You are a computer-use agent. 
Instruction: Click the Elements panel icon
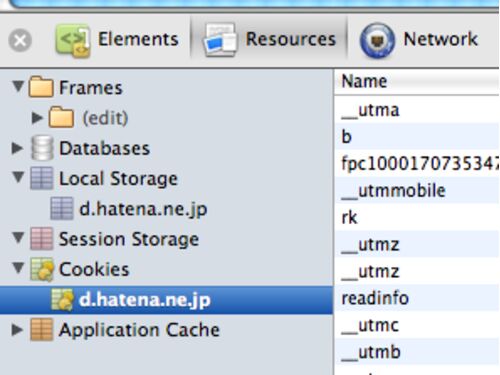point(73,40)
